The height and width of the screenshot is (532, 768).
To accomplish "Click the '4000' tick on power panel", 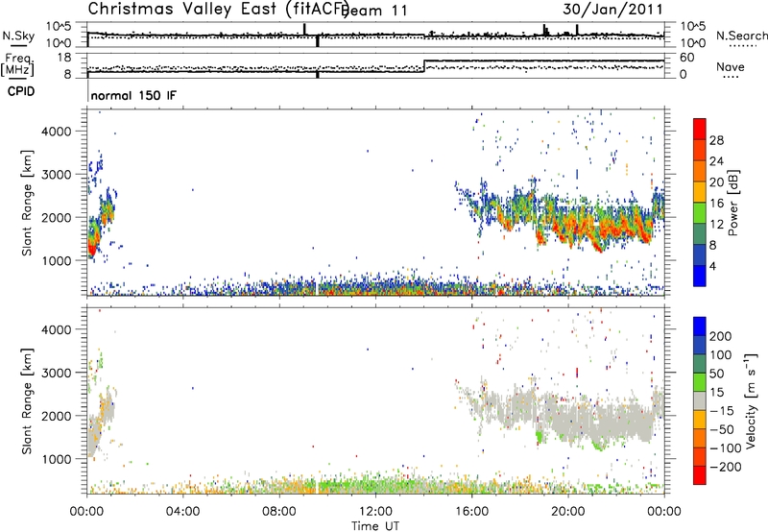I will 56,132.
